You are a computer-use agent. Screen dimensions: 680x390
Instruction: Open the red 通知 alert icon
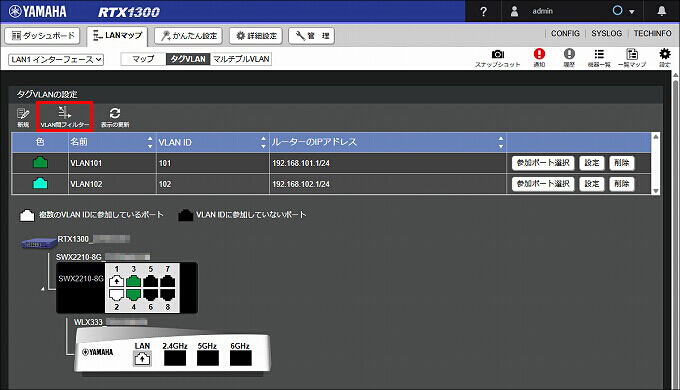tap(539, 58)
